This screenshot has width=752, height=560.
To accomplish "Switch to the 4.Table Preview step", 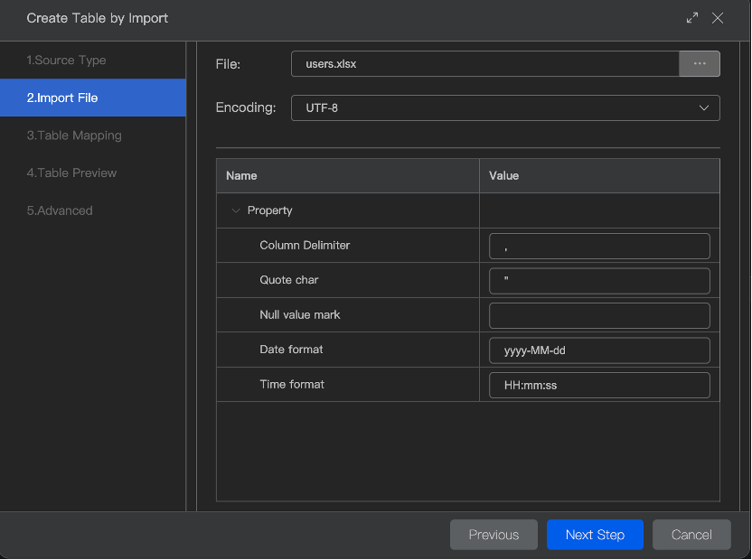I will tap(71, 173).
